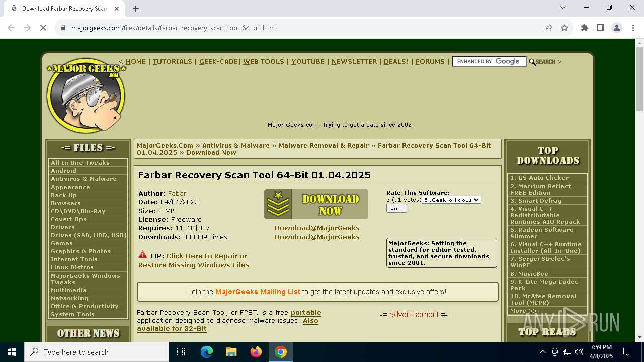Open File Explorer from taskbar
Image resolution: width=644 pixels, height=362 pixels.
231,352
